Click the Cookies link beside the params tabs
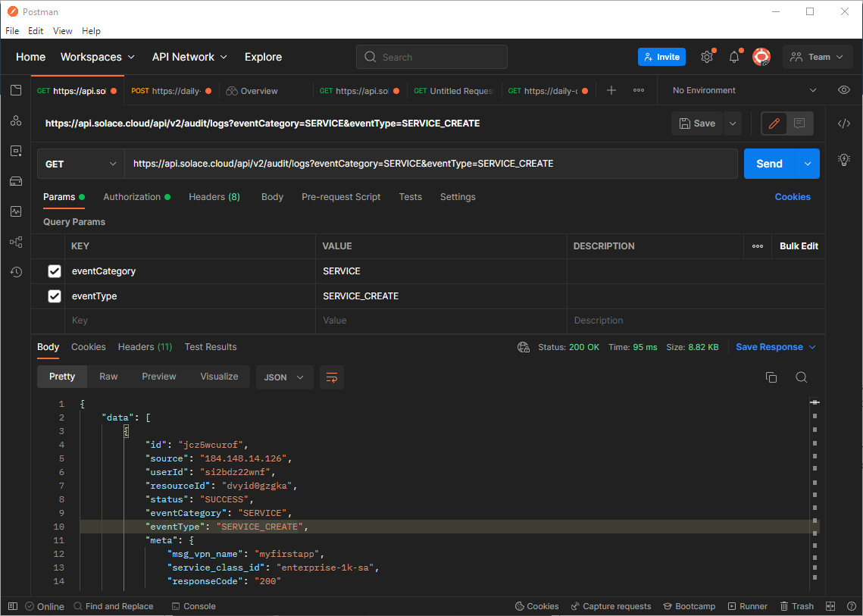The height and width of the screenshot is (616, 863). point(792,197)
